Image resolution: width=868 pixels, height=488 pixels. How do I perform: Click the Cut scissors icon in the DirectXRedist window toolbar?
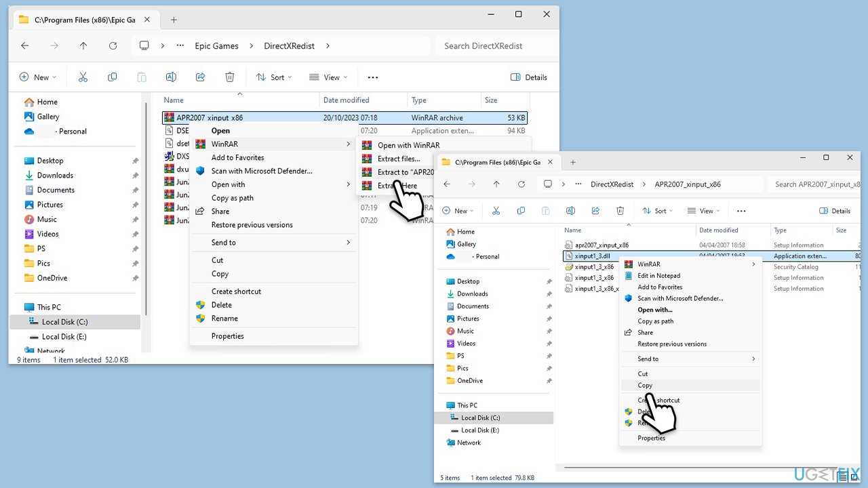(x=83, y=77)
